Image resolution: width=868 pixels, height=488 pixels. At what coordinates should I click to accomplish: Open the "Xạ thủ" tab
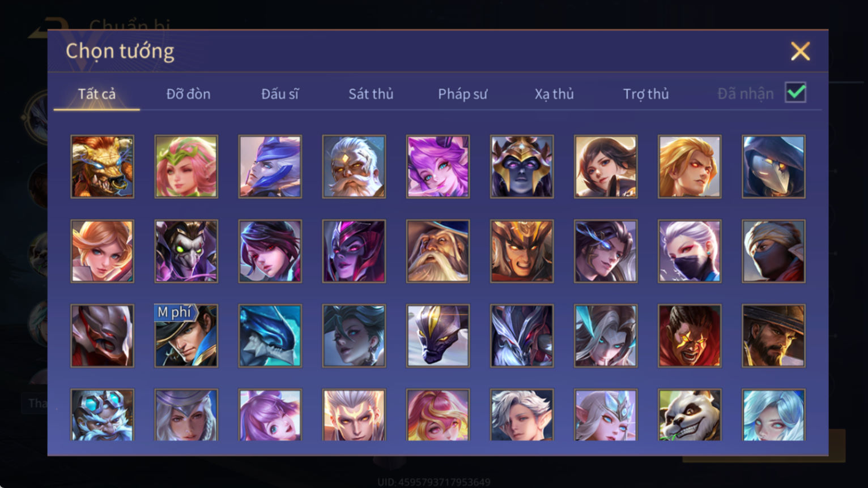[554, 94]
